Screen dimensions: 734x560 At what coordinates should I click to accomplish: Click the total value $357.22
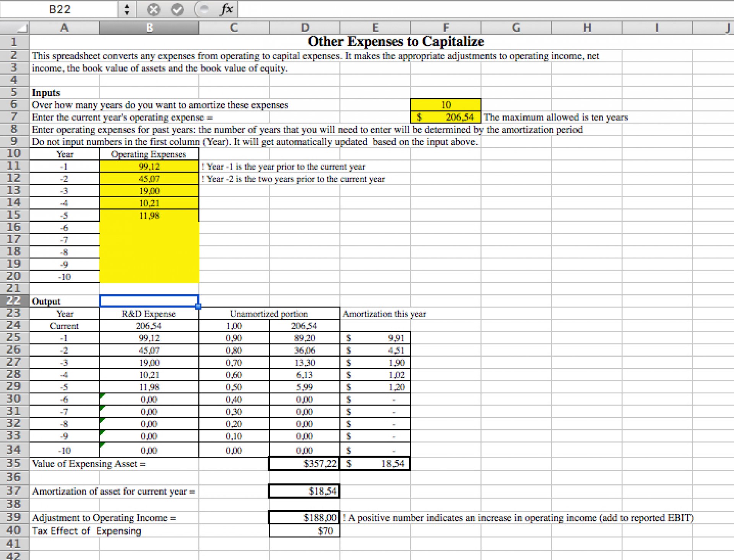[305, 464]
